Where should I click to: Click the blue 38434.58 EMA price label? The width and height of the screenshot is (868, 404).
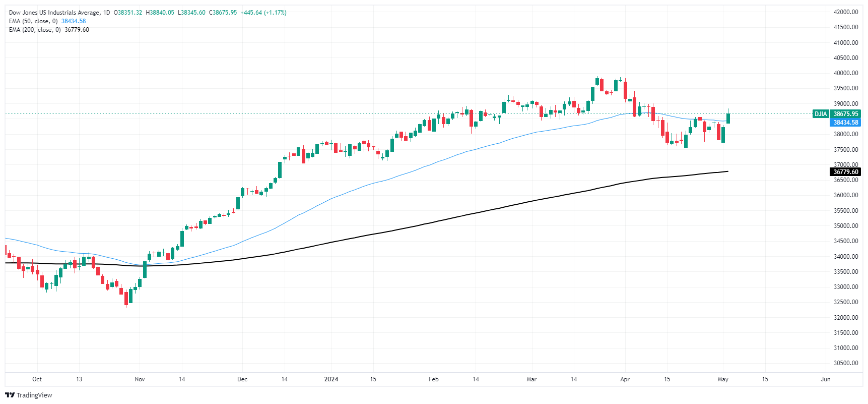(845, 123)
